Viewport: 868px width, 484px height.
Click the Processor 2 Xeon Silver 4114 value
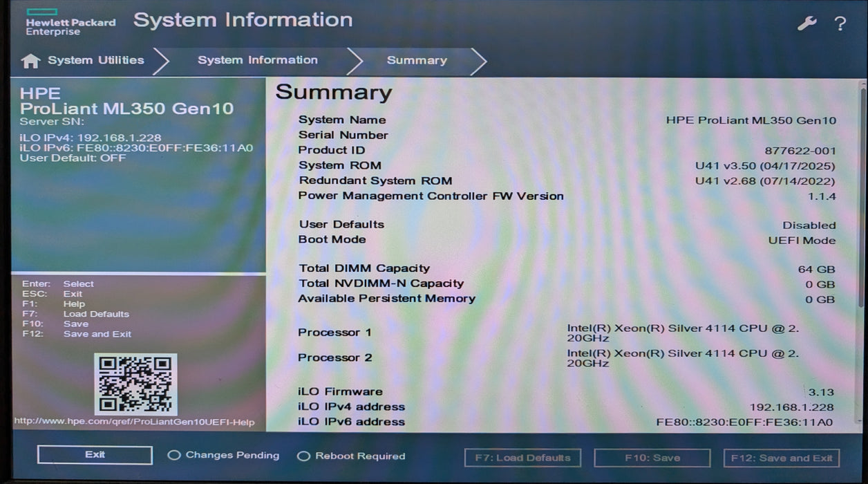[683, 358]
